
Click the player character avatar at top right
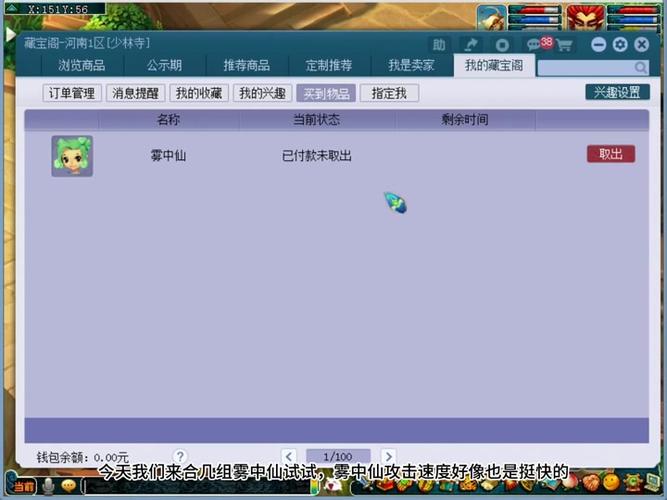click(491, 18)
